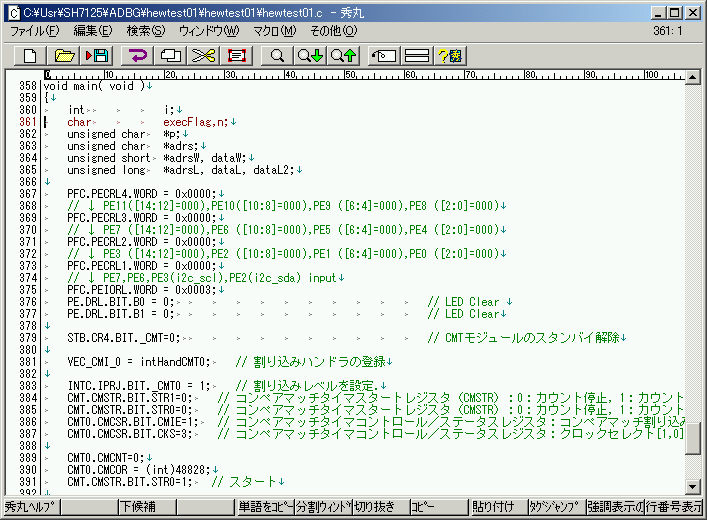Viewport: 707px width, 520px height.
Task: Click the save floppy disk icon
Action: 99,54
